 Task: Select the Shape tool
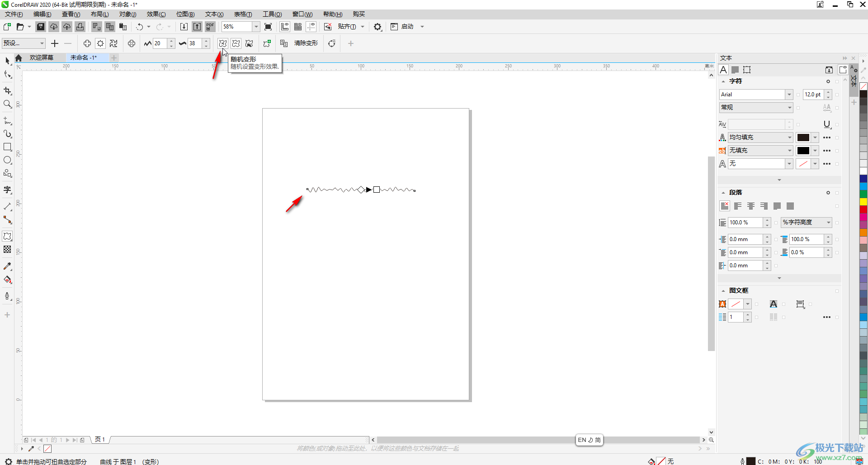(x=7, y=75)
